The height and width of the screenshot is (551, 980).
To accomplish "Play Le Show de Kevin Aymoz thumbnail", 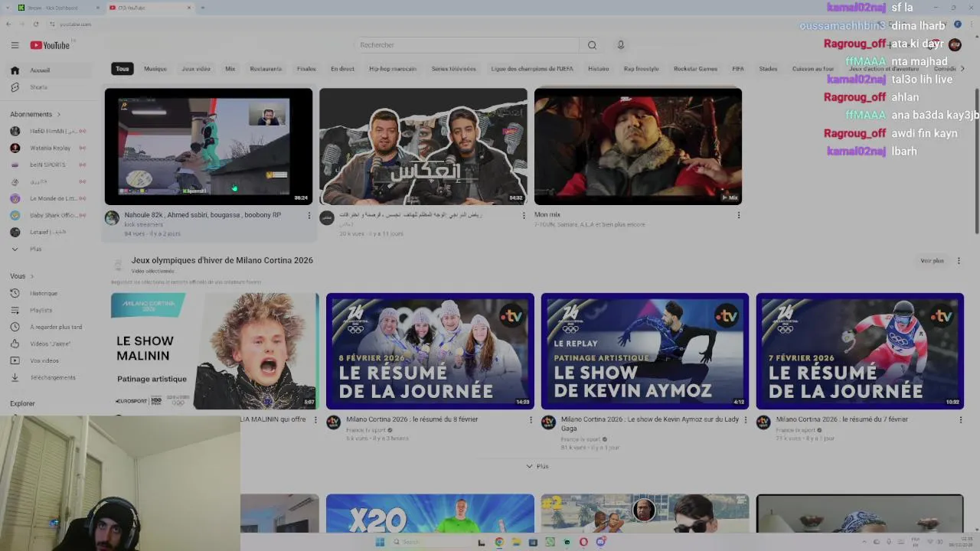I will 645,351.
